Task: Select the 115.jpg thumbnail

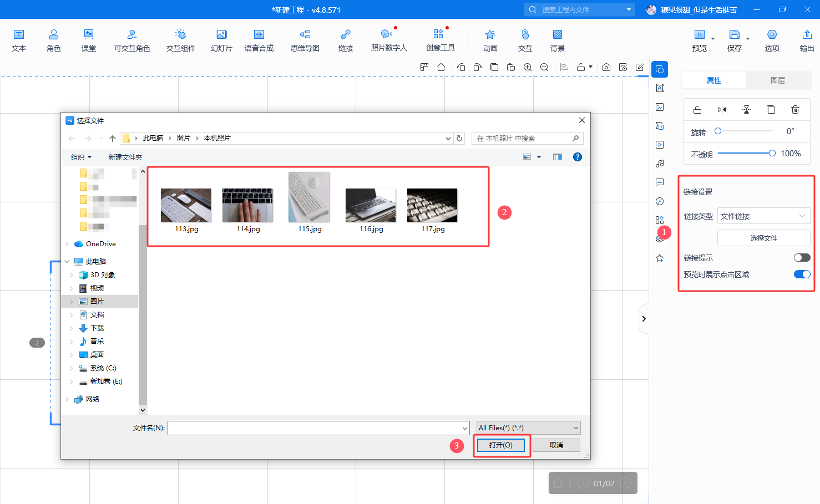Action: 309,202
